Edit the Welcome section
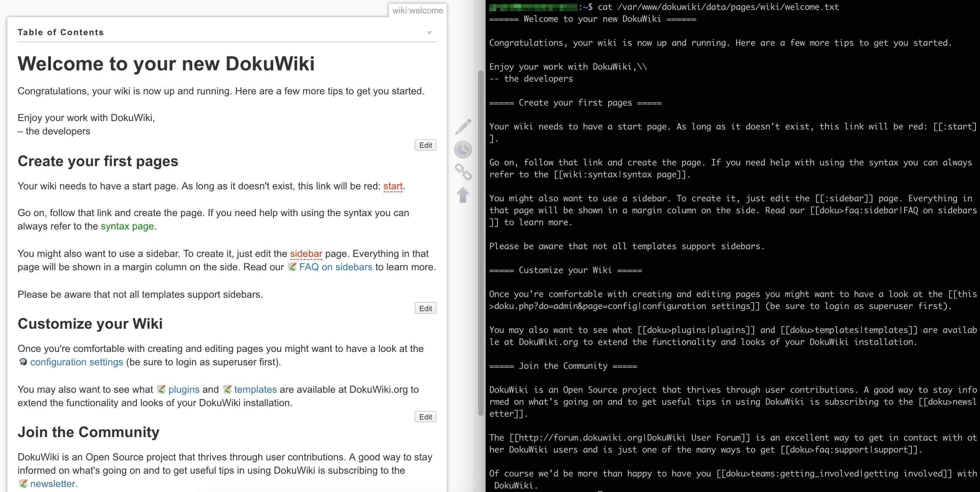 (x=425, y=145)
